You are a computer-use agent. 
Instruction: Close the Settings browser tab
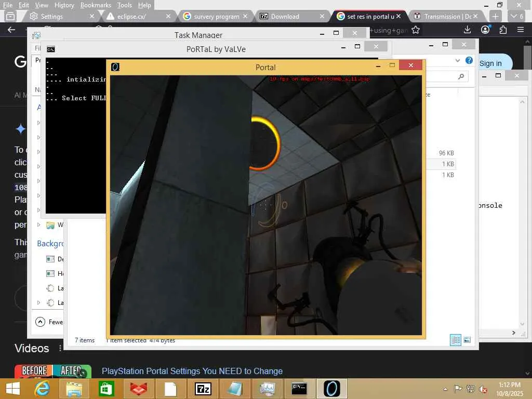[x=92, y=16]
